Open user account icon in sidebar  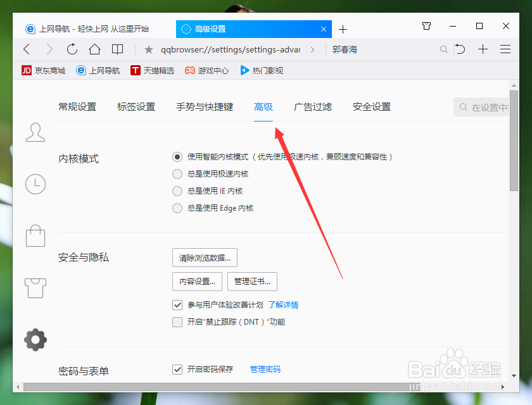click(35, 132)
